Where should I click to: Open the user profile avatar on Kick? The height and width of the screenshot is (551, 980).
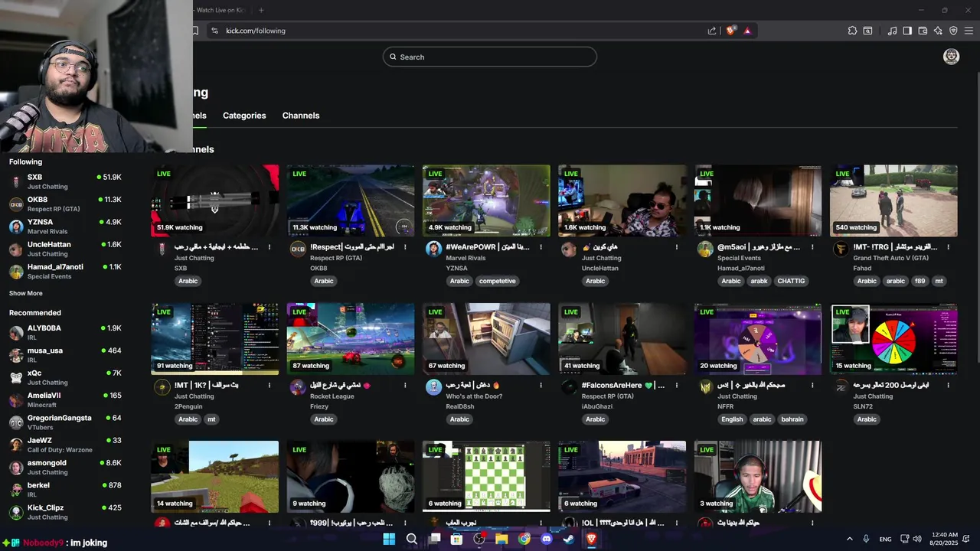(x=951, y=57)
